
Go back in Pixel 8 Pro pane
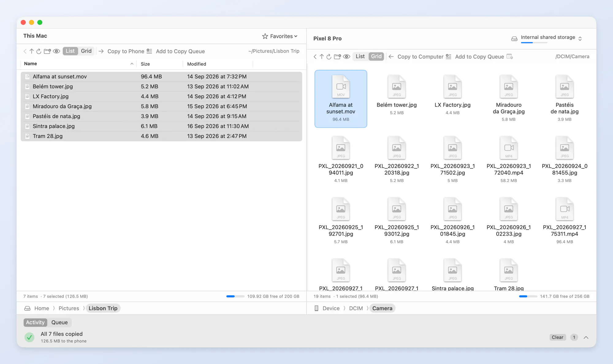pos(315,56)
